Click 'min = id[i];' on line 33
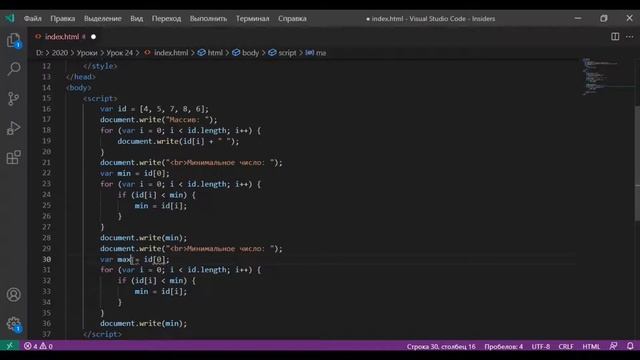The height and width of the screenshot is (360, 640). [x=161, y=291]
